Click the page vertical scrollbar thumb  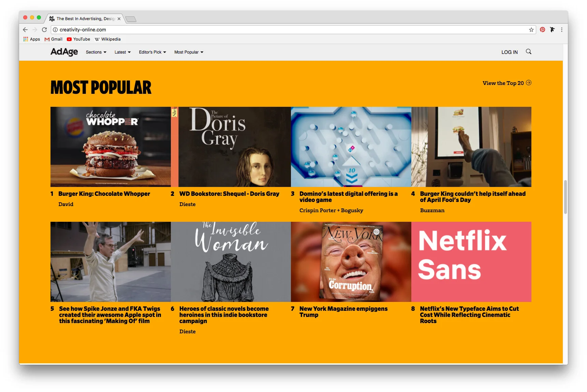click(566, 197)
